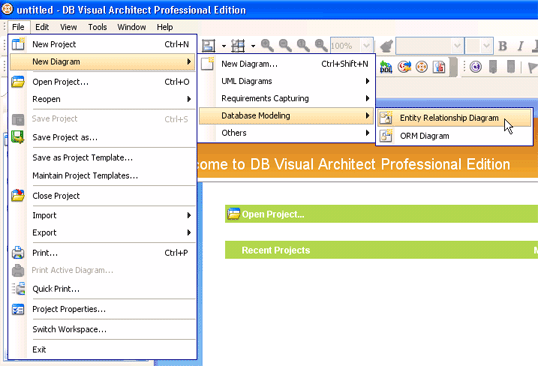Open the Help menu
This screenshot has height=366, width=538.
pyautogui.click(x=165, y=27)
